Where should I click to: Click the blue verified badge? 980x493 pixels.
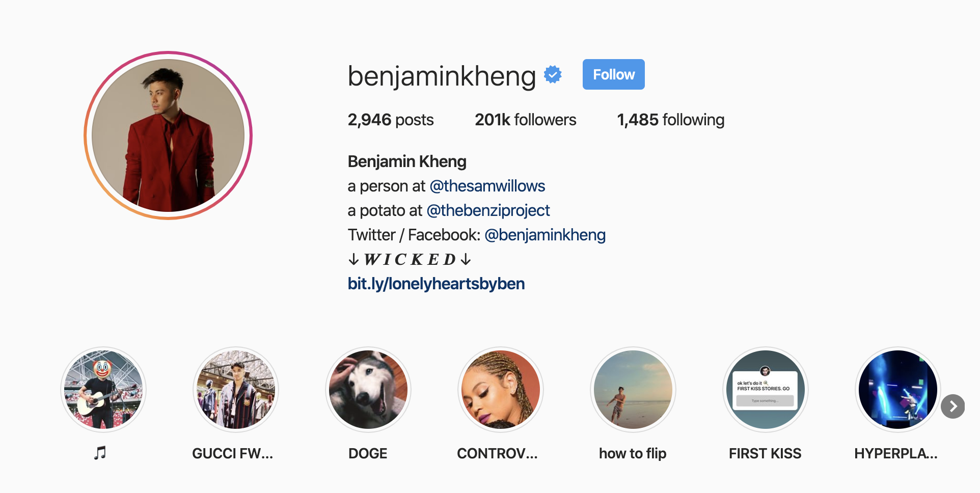[553, 75]
